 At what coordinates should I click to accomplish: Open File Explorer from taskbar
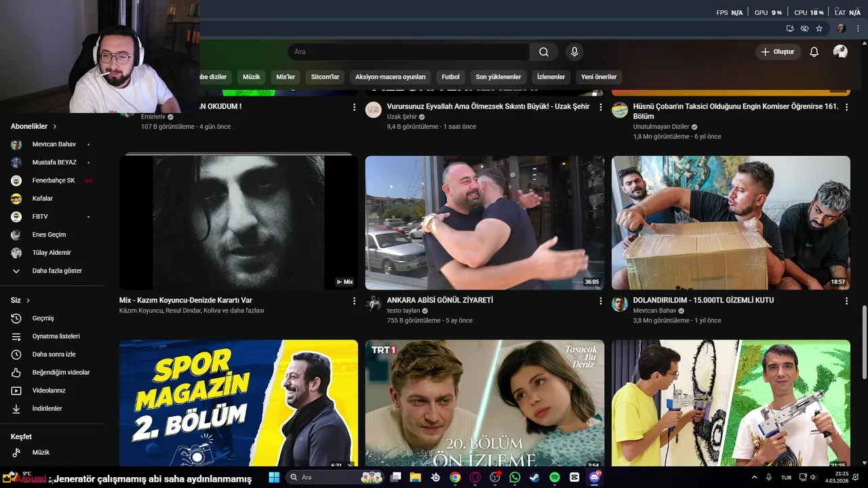(x=415, y=477)
